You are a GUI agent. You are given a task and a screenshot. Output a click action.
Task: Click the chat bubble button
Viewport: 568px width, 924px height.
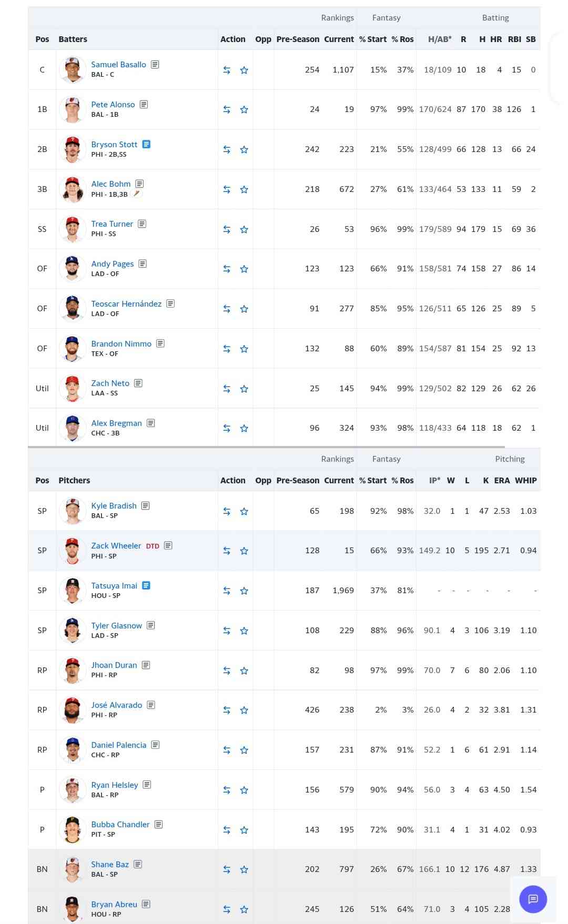(x=533, y=899)
